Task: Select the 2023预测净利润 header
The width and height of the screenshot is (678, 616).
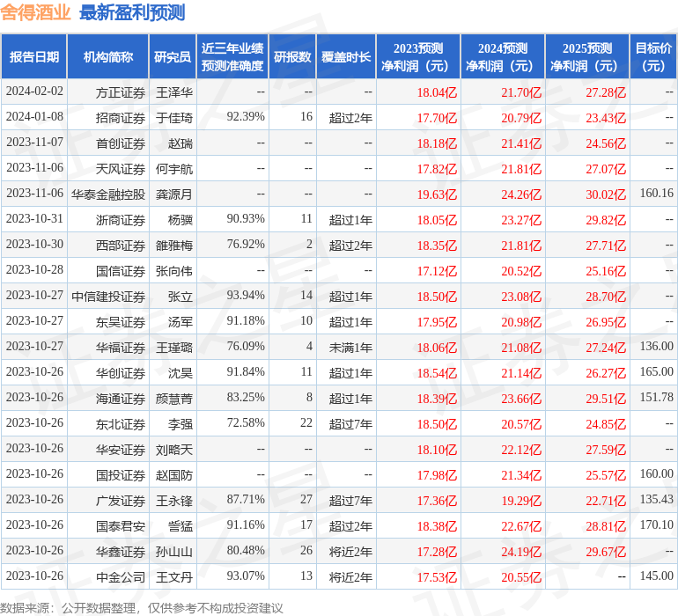Action: pyautogui.click(x=418, y=56)
